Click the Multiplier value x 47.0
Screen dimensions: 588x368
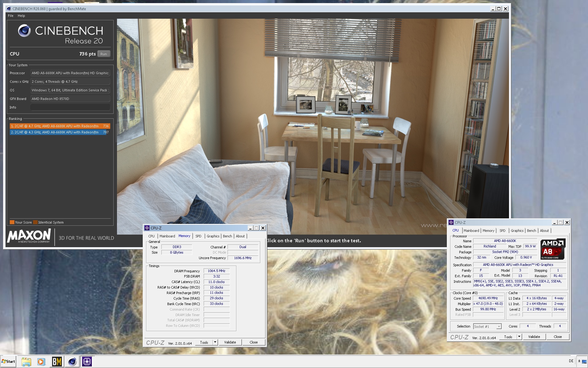tap(488, 304)
